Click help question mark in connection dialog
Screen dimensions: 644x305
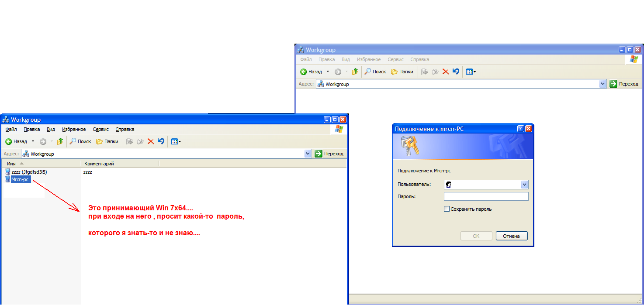520,129
